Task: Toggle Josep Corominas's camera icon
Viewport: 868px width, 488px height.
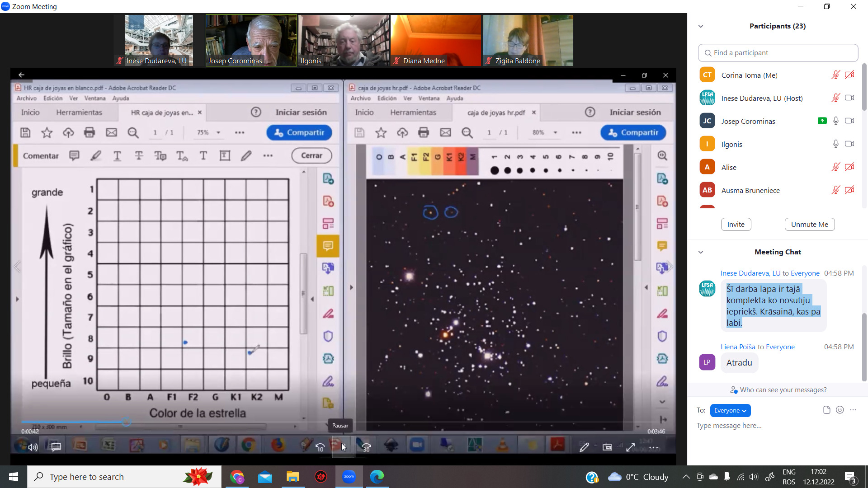Action: tap(849, 121)
